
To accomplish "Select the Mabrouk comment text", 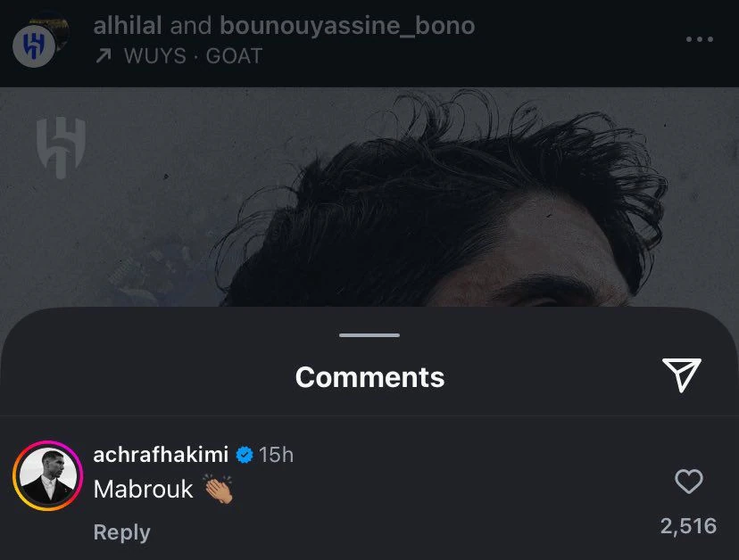I will 143,489.
